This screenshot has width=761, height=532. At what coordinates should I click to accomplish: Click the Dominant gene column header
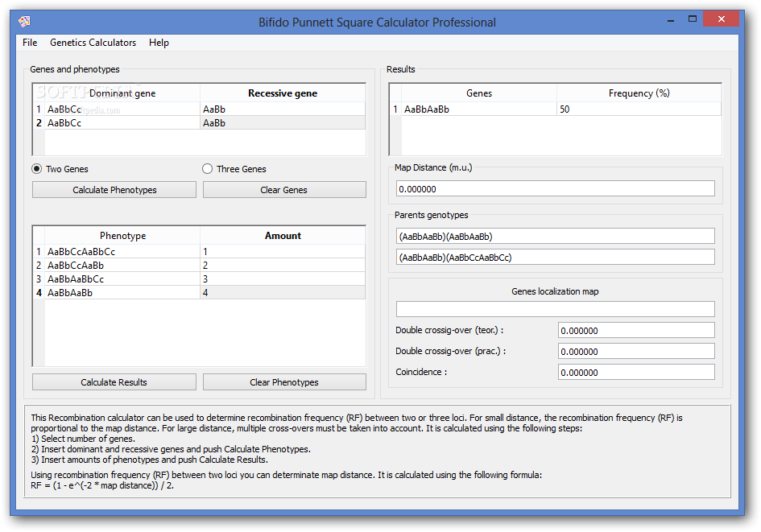coord(122,93)
